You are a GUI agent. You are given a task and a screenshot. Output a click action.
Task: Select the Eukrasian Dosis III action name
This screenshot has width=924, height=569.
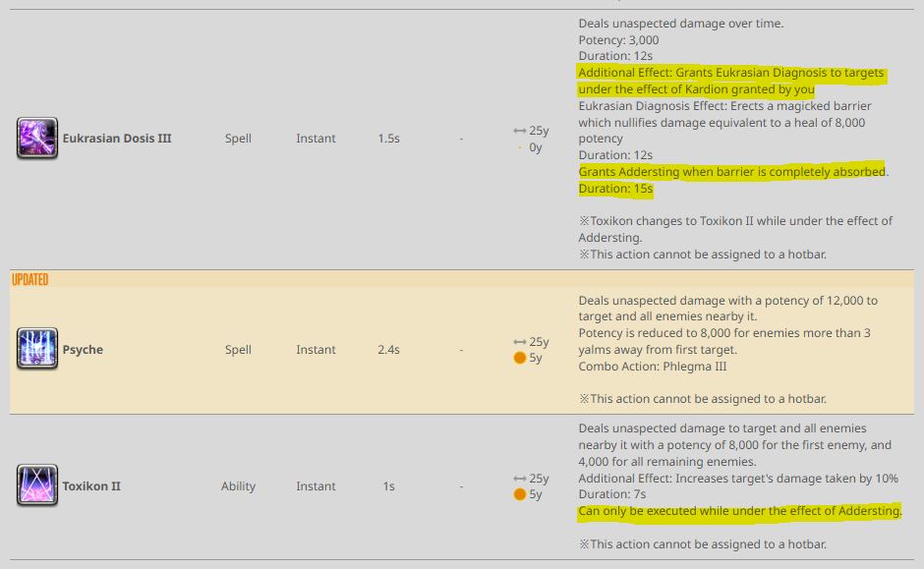pos(117,139)
